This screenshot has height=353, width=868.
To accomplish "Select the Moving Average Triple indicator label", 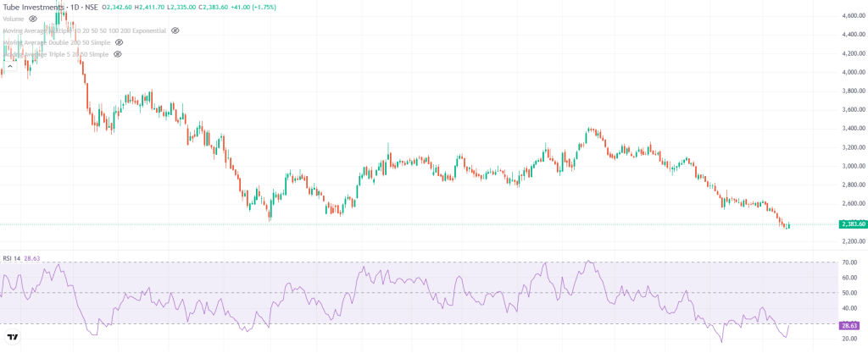I will click(x=56, y=53).
